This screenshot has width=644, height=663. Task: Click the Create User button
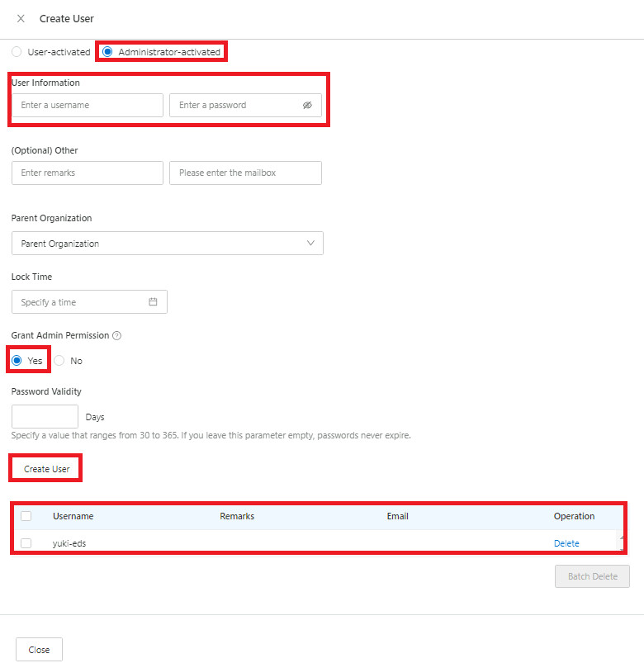pos(46,469)
